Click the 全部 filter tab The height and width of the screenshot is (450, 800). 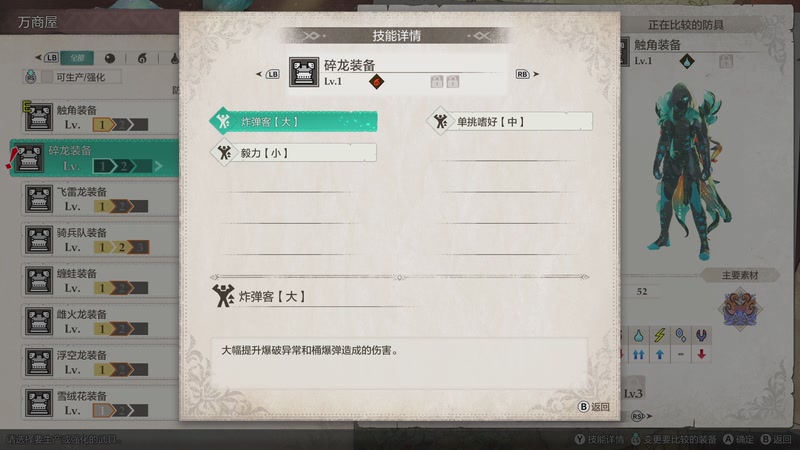78,58
